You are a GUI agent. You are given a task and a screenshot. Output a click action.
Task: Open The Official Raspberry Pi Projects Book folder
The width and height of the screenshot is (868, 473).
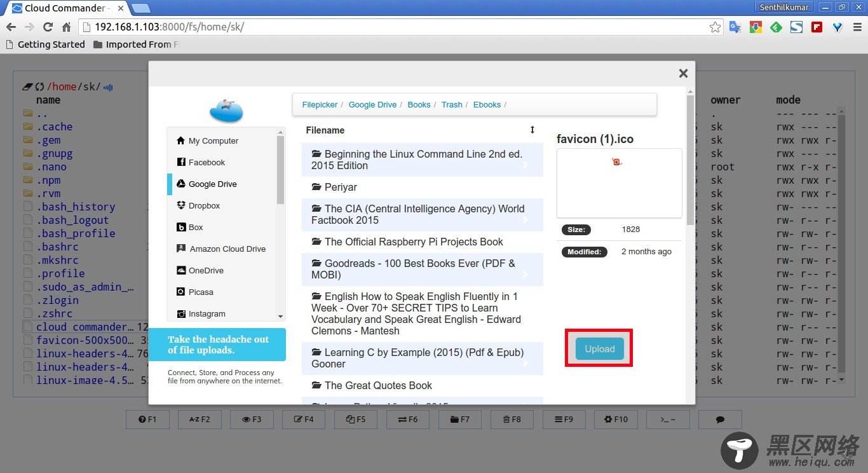422,242
